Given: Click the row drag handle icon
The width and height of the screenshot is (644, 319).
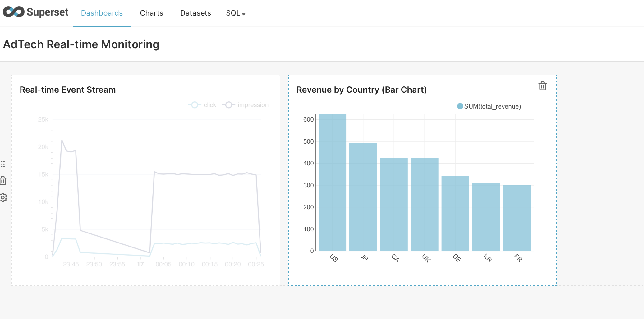Looking at the screenshot, I should tap(3, 164).
